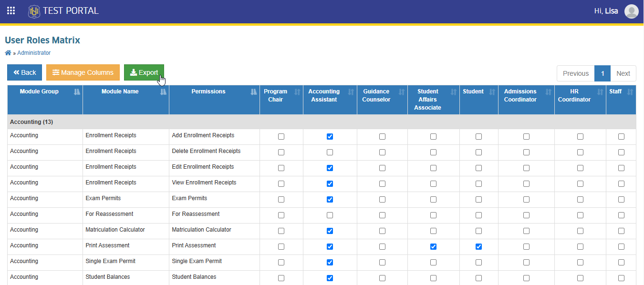Open Lisa's user avatar menu
644x285 pixels.
[631, 11]
